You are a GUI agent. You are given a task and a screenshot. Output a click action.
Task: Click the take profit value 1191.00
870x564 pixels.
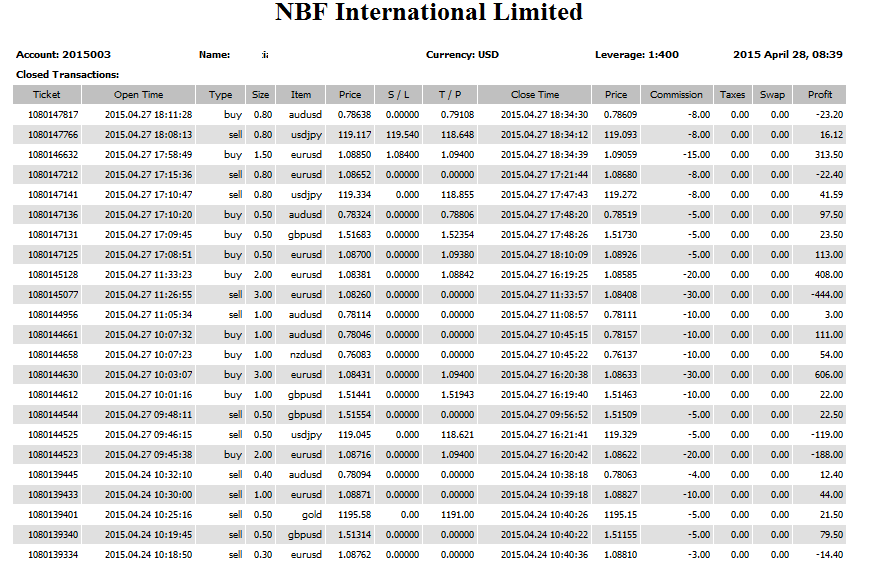[x=457, y=514]
